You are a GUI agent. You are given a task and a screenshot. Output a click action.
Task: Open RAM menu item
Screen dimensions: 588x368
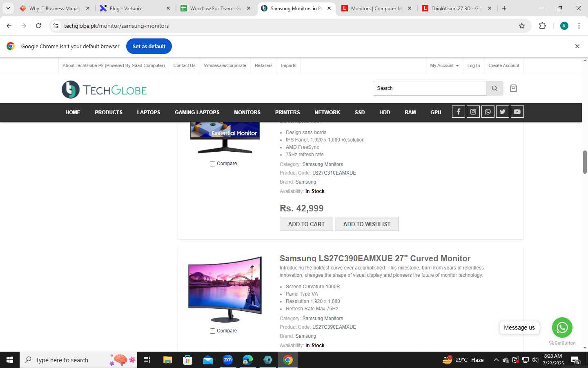coord(410,112)
